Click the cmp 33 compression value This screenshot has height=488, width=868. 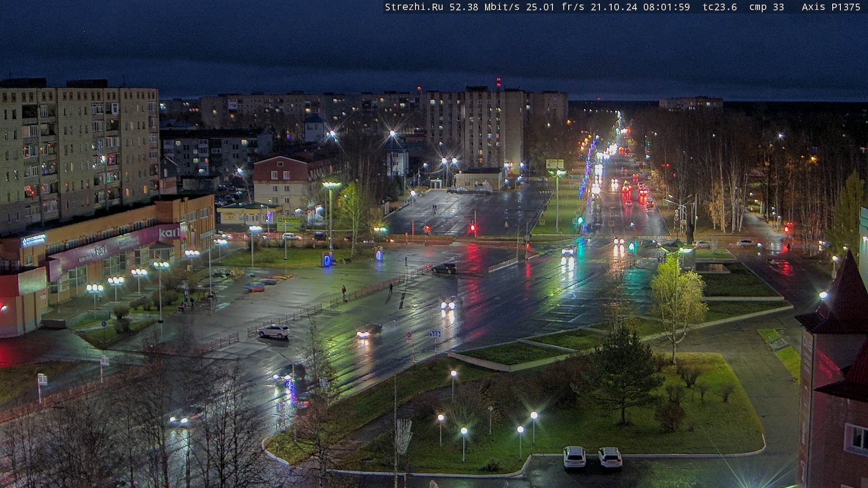point(766,7)
